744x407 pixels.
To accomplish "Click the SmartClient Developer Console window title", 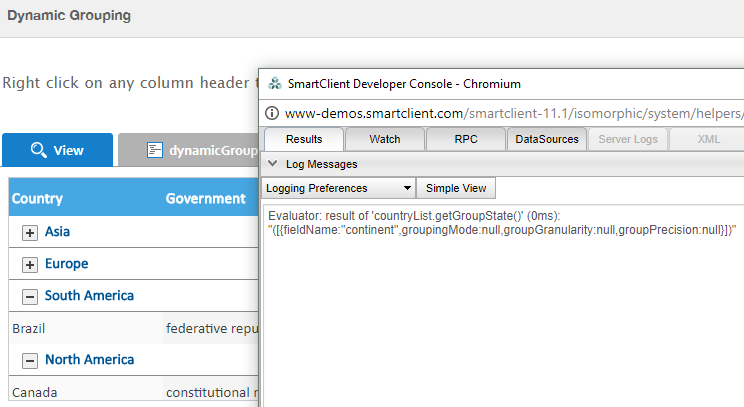I will point(404,84).
